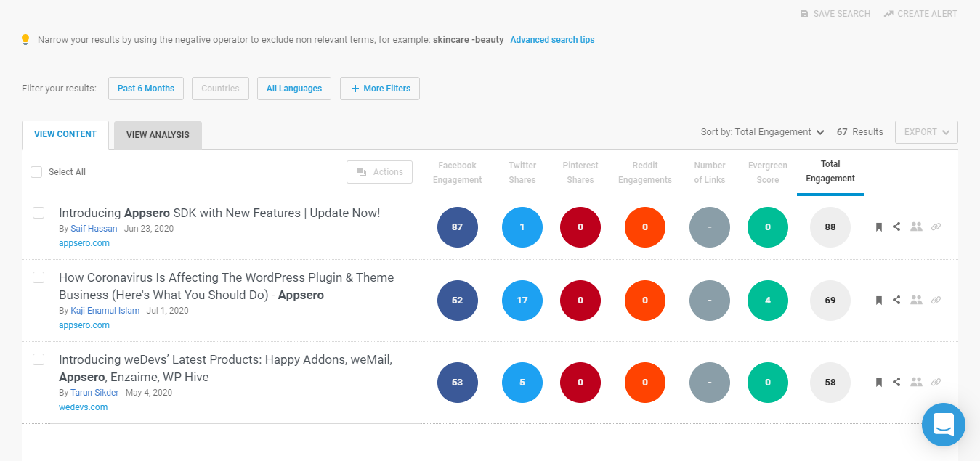Click the green Evergreen Score 4 circle

tap(768, 300)
